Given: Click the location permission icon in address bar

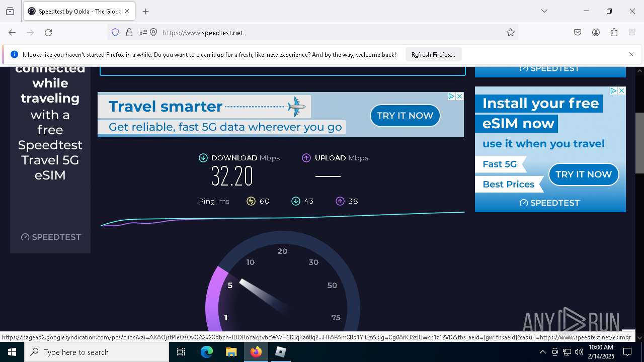Looking at the screenshot, I should [x=154, y=33].
